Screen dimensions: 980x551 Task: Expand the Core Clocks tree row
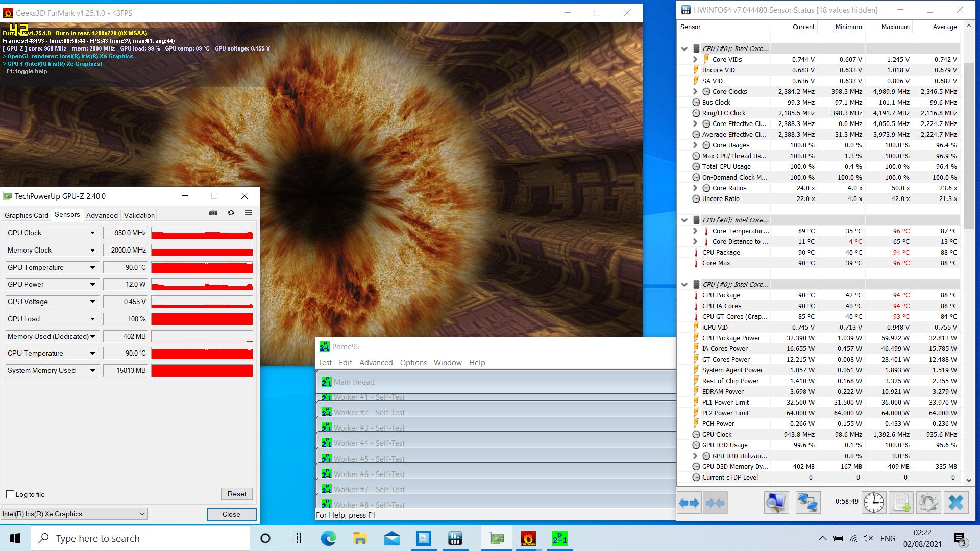695,92
